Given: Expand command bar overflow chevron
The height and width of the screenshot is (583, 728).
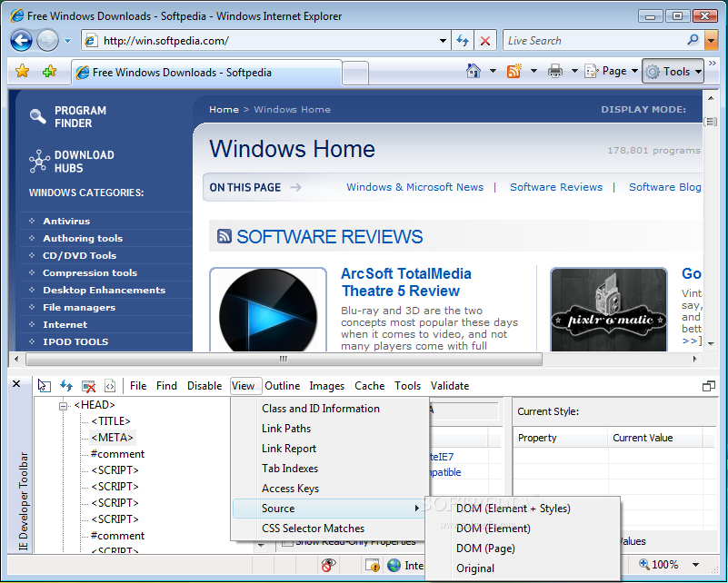Looking at the screenshot, I should pos(713,63).
